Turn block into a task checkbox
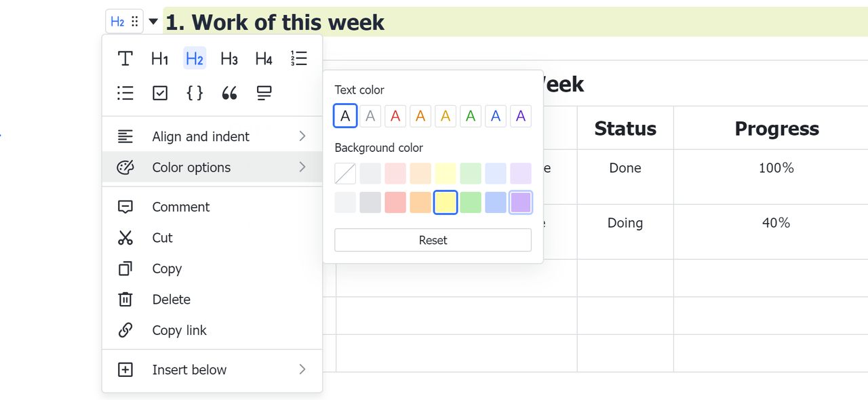The image size is (868, 400). (160, 93)
